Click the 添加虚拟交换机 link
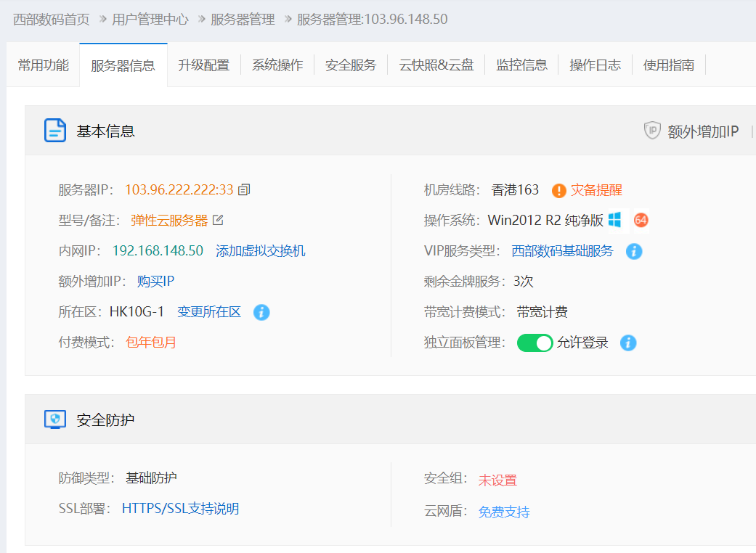The height and width of the screenshot is (553, 756). [x=260, y=251]
